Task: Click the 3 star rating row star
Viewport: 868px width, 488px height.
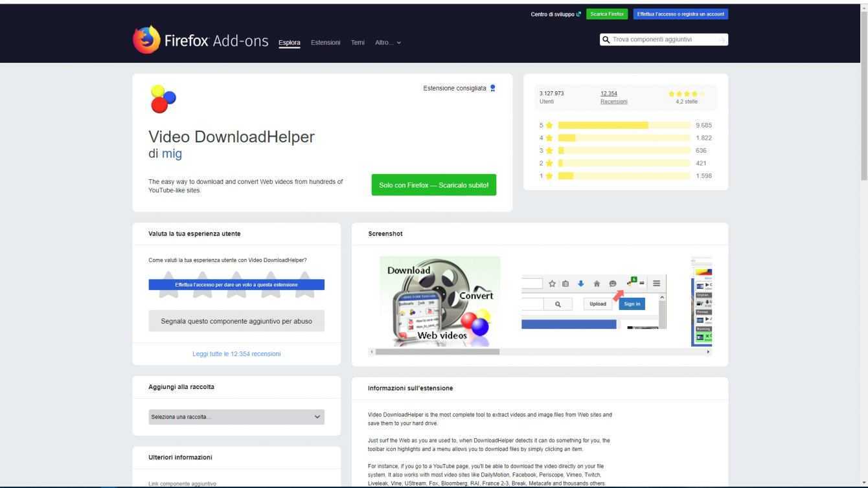Action: coord(549,150)
